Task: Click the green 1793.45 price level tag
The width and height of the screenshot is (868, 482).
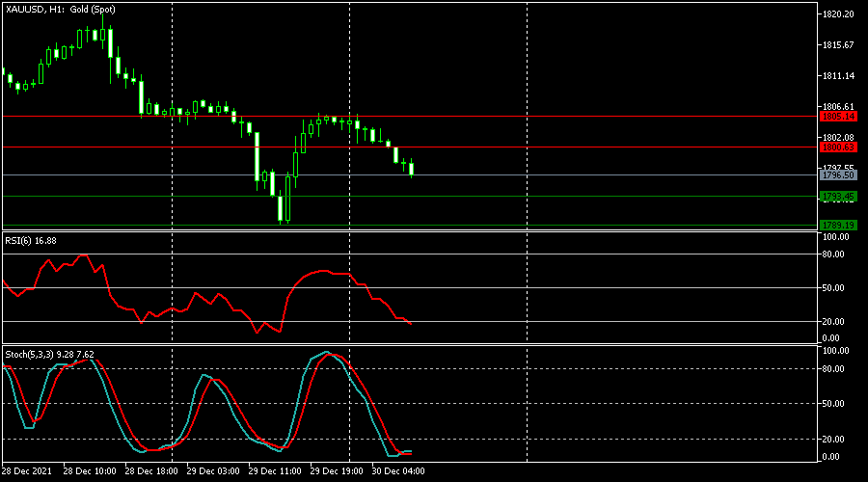Action: pyautogui.click(x=838, y=197)
